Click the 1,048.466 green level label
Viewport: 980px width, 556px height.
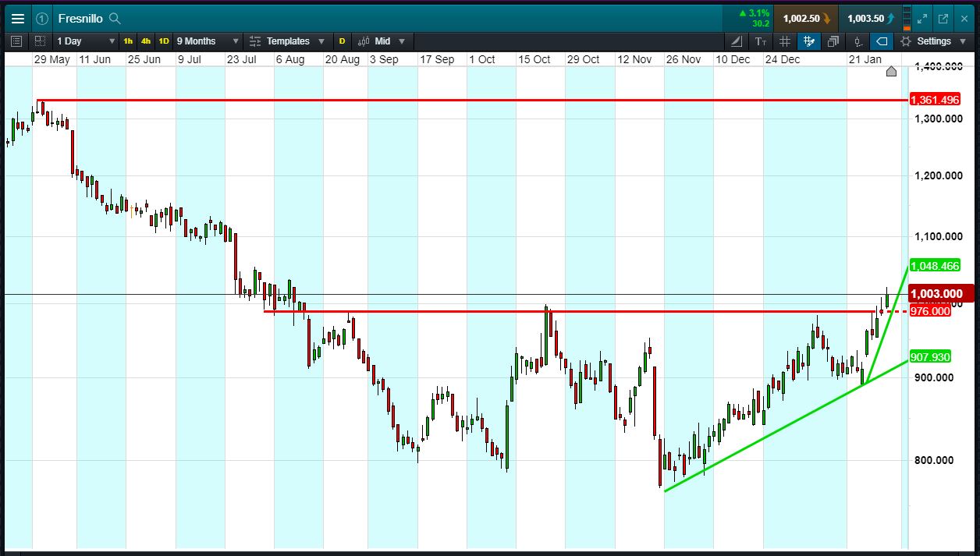coord(935,266)
